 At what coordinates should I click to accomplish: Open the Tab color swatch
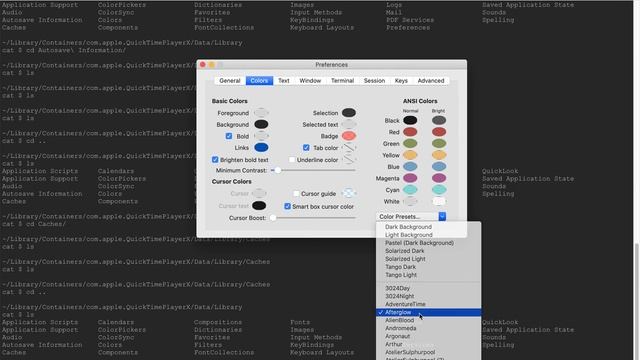pos(349,147)
